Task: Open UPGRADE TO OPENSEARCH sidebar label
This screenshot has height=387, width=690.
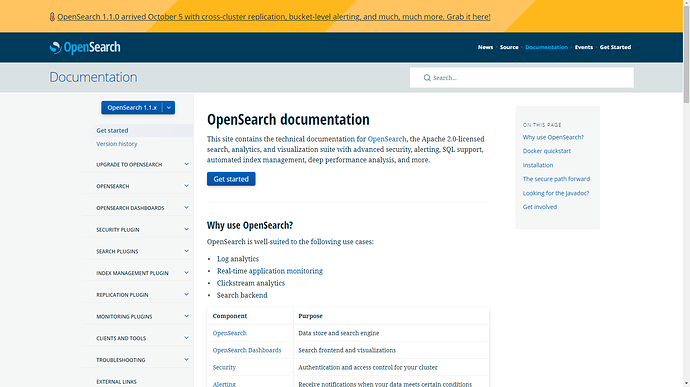Action: (x=129, y=165)
